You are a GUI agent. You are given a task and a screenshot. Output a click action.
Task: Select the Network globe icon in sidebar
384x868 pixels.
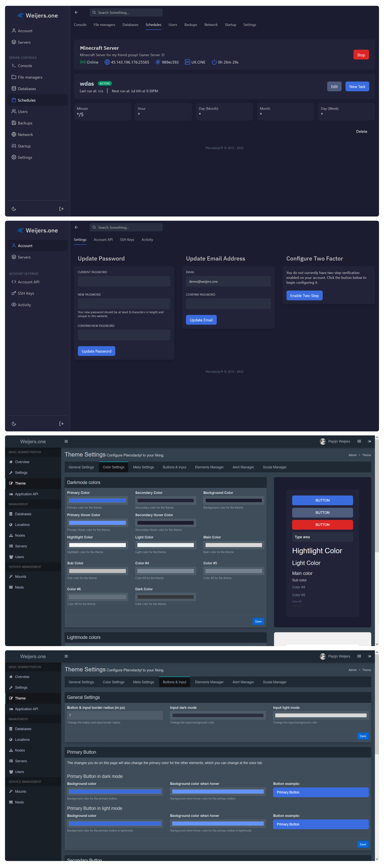pos(14,134)
